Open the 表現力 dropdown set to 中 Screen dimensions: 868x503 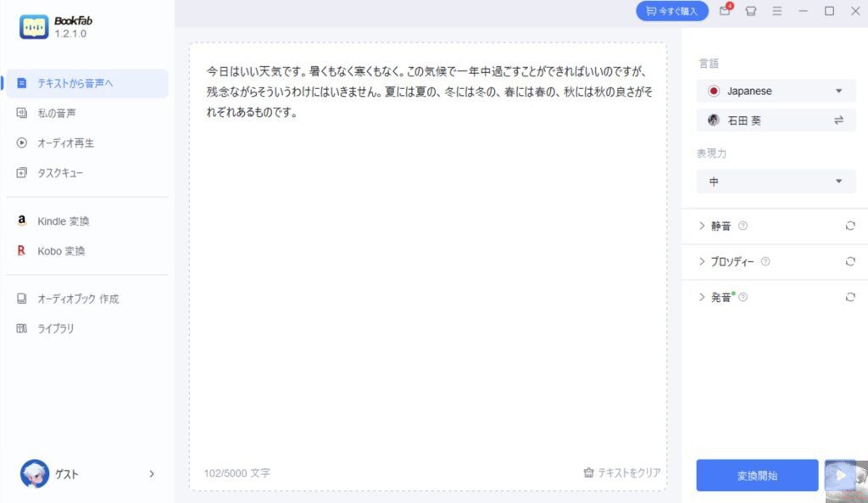tap(776, 182)
